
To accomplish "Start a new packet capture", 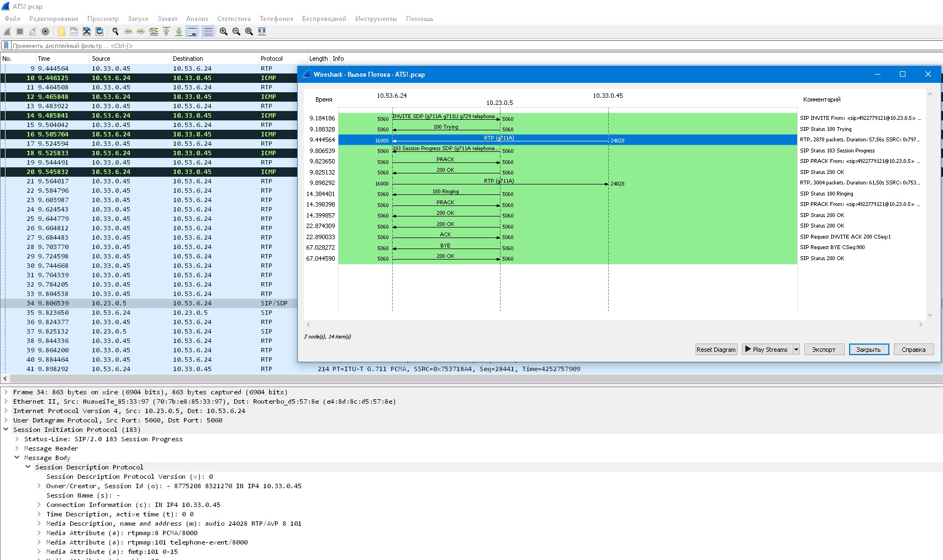I will pos(7,31).
